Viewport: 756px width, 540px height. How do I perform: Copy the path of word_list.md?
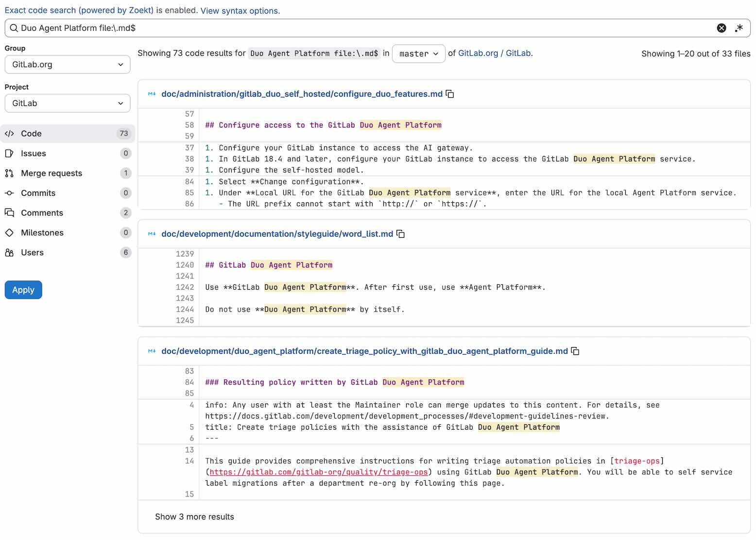click(x=400, y=234)
